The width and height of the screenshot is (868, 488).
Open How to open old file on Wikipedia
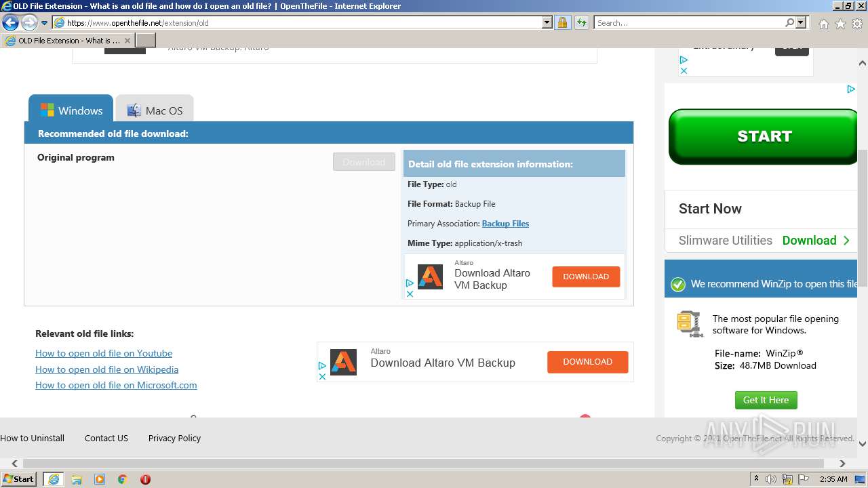coord(107,369)
